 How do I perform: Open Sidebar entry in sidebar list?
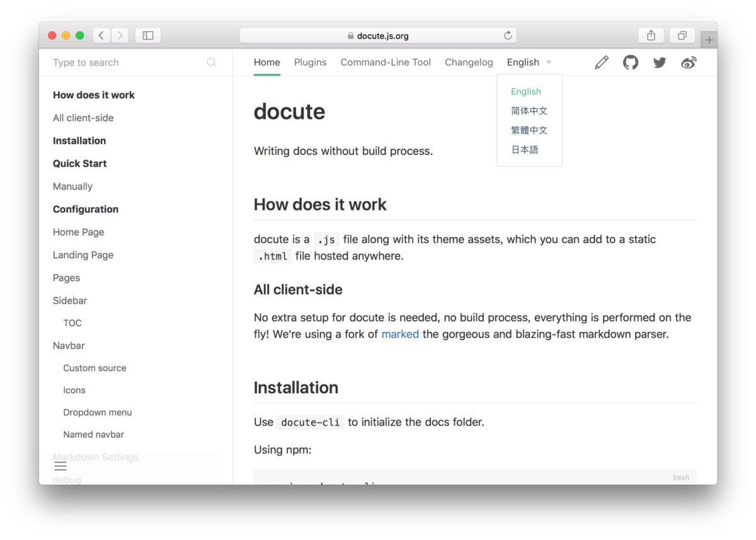pyautogui.click(x=70, y=301)
